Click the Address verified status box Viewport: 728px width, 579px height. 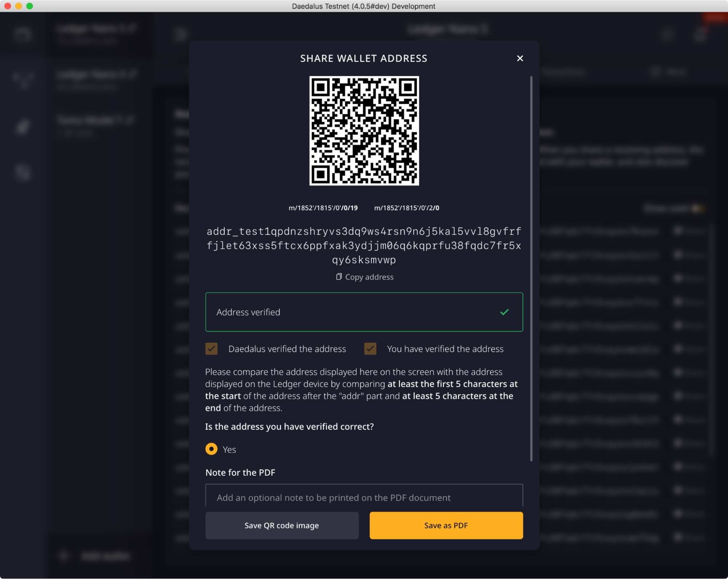pyautogui.click(x=364, y=312)
